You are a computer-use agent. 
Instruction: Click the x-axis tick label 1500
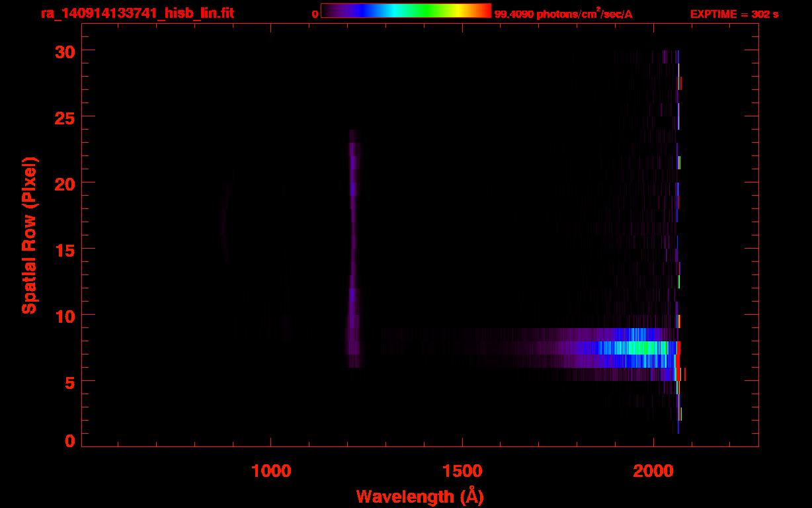pos(462,471)
